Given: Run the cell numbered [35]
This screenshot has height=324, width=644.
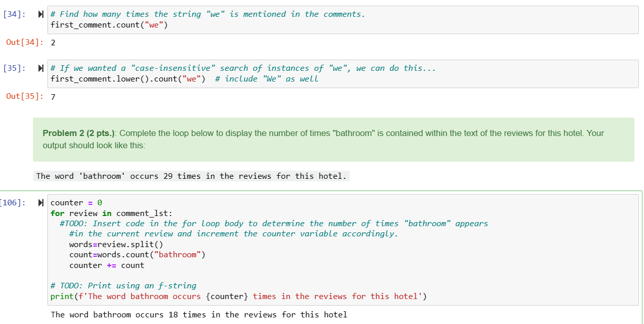Looking at the screenshot, I should (x=40, y=68).
